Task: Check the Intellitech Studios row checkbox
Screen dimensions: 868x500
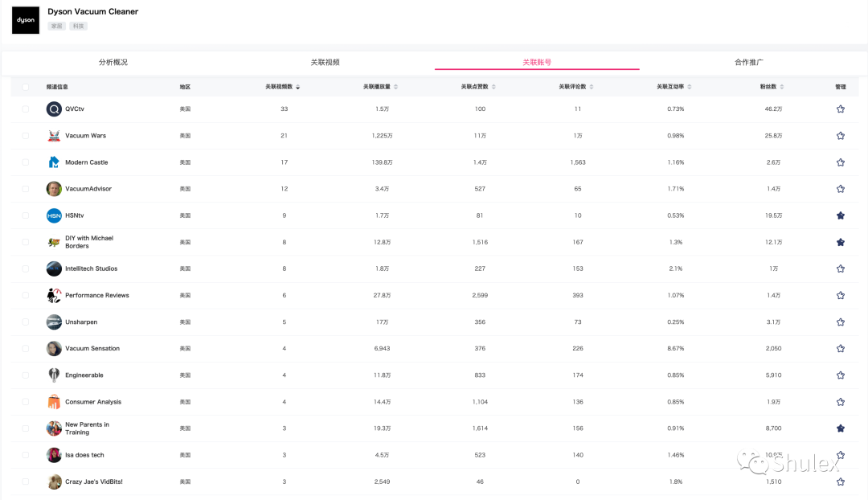Action: coord(26,268)
